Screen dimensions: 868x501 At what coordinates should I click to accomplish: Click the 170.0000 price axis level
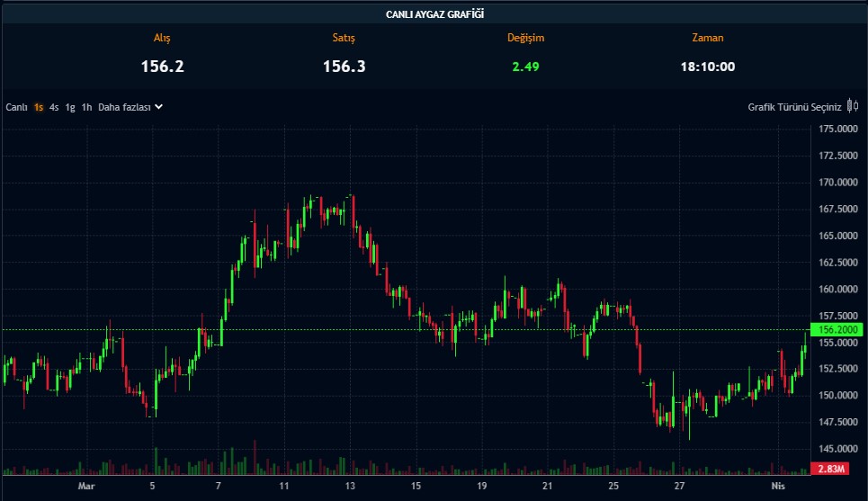click(837, 183)
